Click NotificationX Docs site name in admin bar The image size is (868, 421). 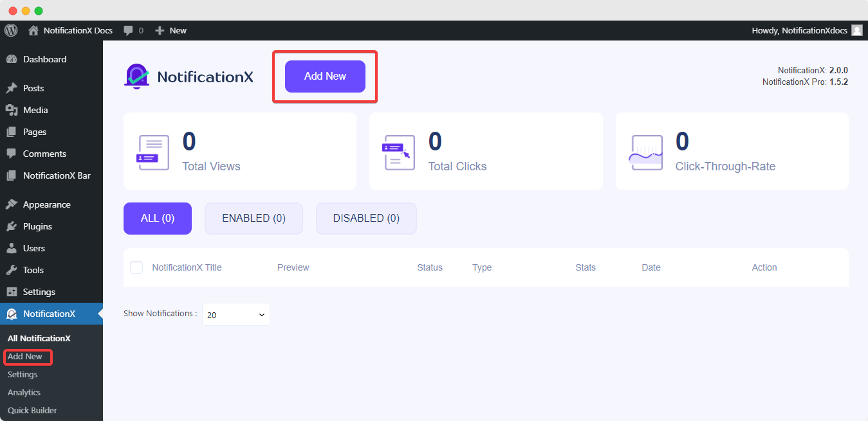click(78, 30)
